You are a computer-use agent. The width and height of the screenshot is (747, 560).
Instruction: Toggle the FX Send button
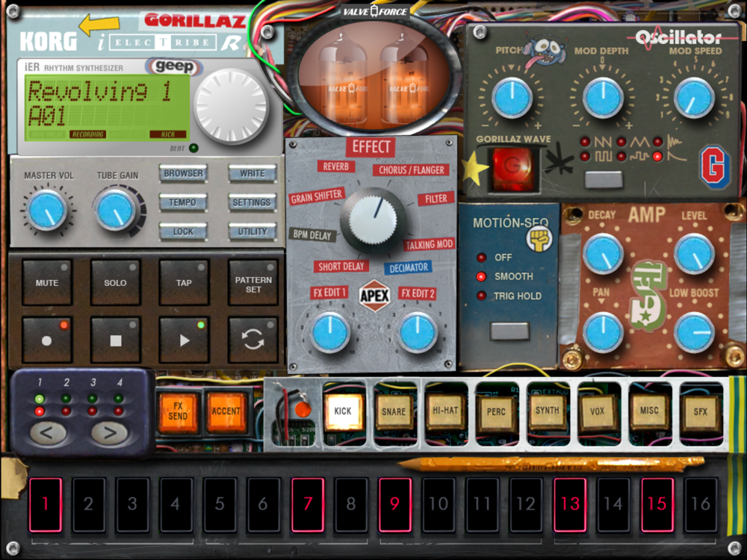(178, 411)
